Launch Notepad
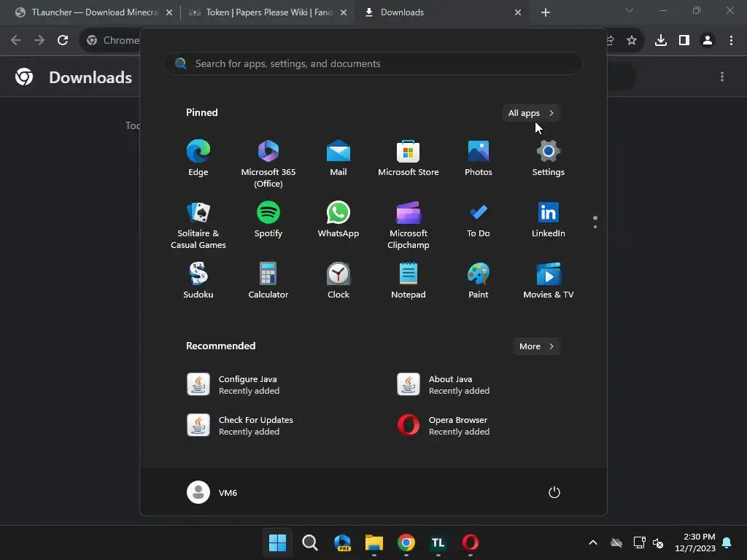The height and width of the screenshot is (560, 747). [x=409, y=281]
